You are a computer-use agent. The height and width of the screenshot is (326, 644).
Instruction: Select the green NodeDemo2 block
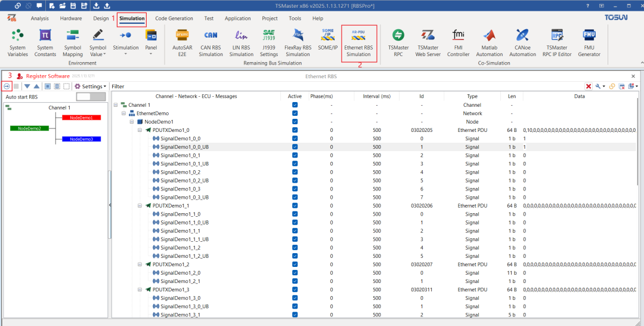coord(29,128)
